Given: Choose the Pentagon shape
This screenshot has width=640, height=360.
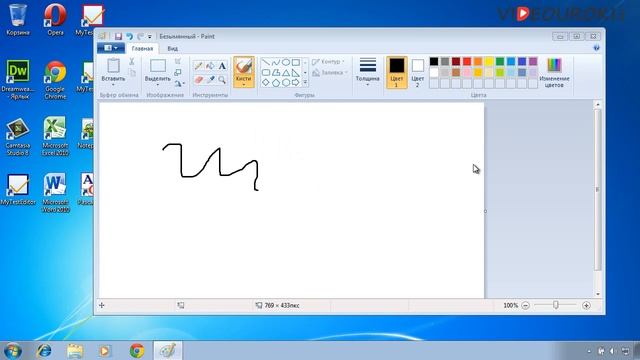Looking at the screenshot, I should coord(276,82).
